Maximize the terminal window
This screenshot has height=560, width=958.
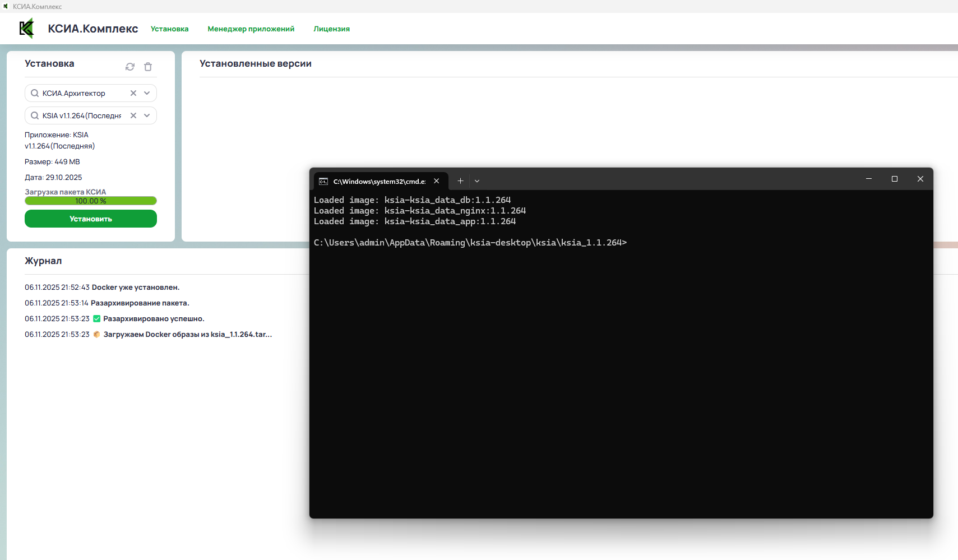pos(895,179)
